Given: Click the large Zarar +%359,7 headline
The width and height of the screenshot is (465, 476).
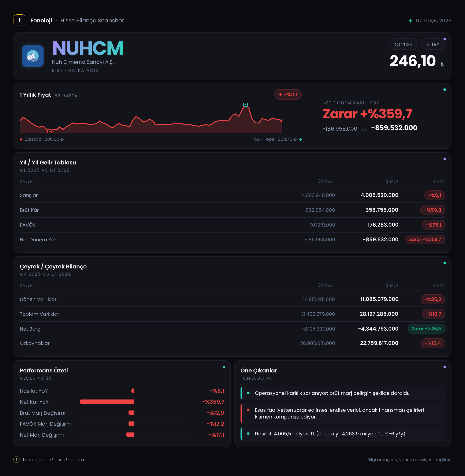Looking at the screenshot, I should click(367, 114).
